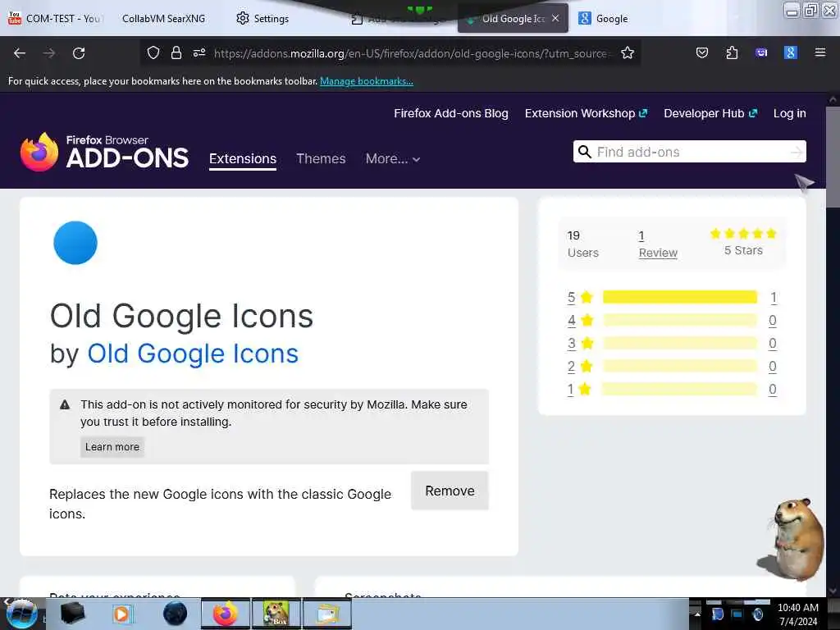The width and height of the screenshot is (840, 630).
Task: Click the Firefox Browser Add-ons logo
Action: click(x=104, y=152)
